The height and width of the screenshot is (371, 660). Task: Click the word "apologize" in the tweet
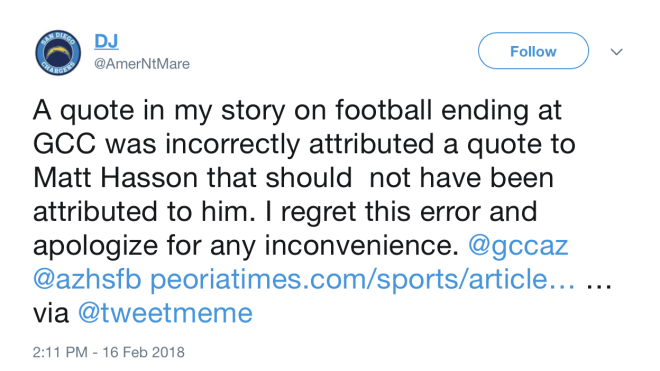click(x=96, y=246)
